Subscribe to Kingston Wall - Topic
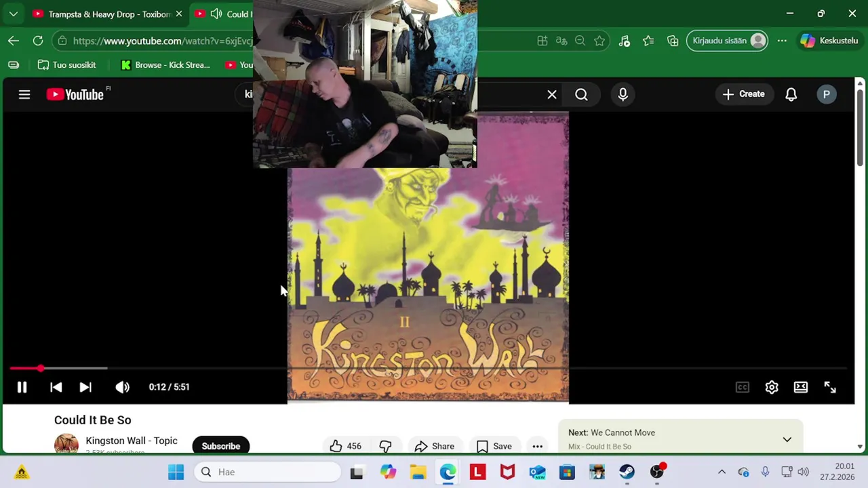This screenshot has height=488, width=868. [220, 446]
